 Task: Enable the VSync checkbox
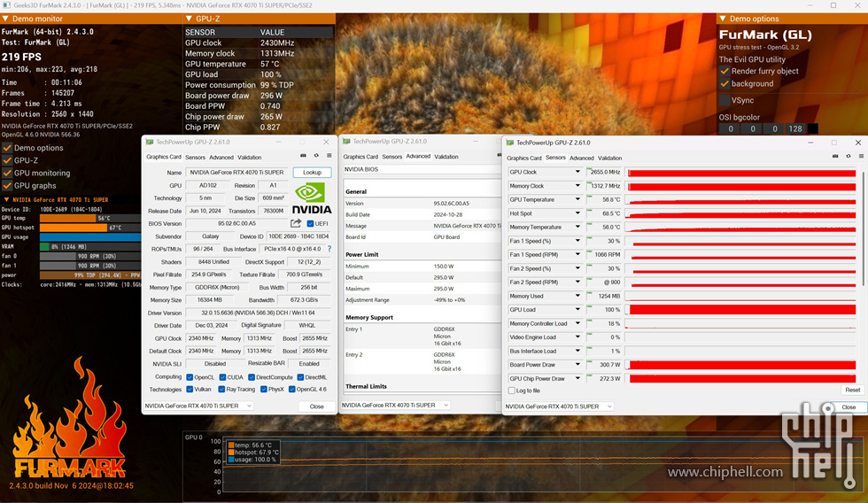725,100
